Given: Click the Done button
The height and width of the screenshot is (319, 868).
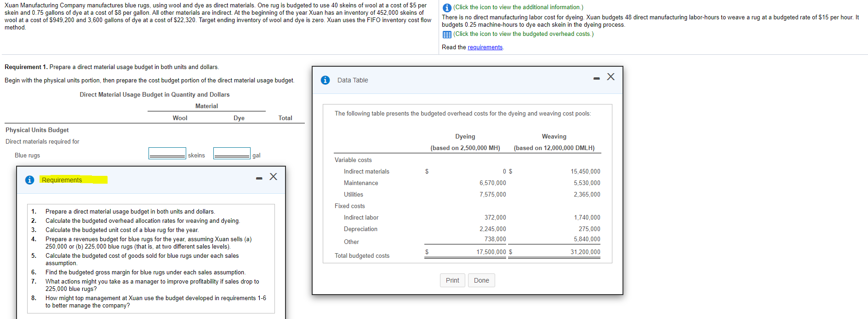Looking at the screenshot, I should (481, 280).
